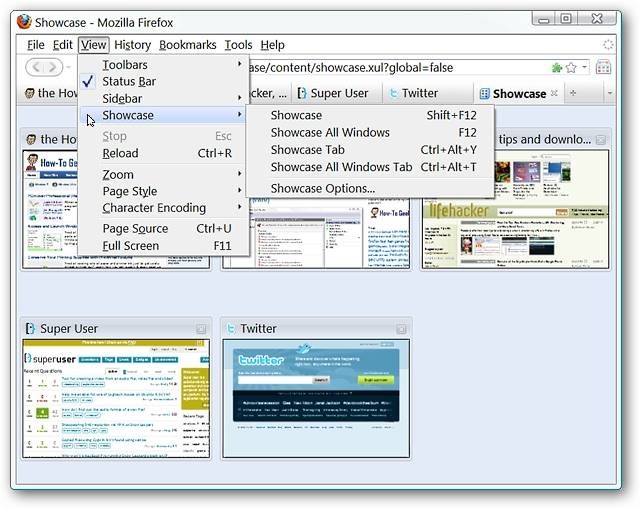Expand the Zoom submenu

tap(163, 174)
